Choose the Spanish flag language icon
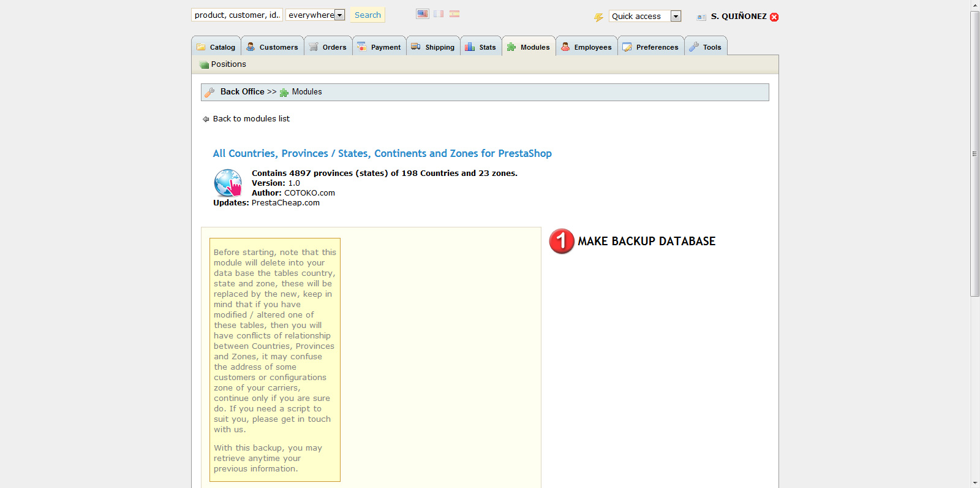980x488 pixels. tap(454, 13)
